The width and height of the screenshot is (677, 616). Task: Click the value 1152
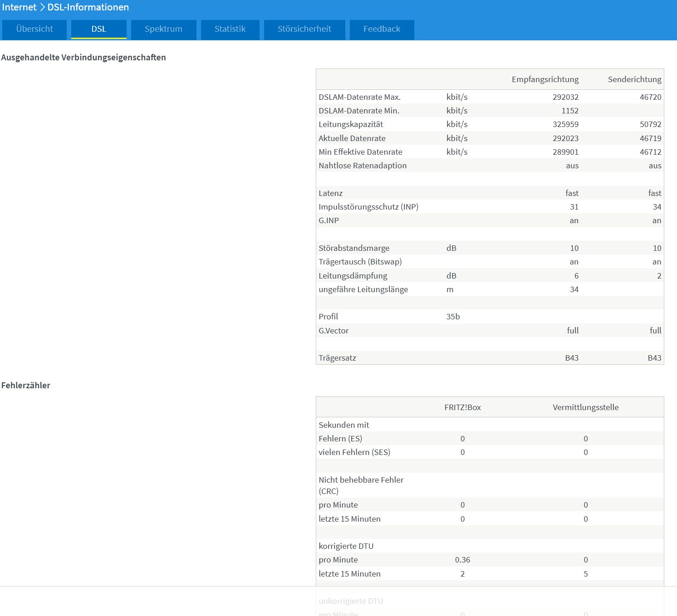[x=570, y=111]
